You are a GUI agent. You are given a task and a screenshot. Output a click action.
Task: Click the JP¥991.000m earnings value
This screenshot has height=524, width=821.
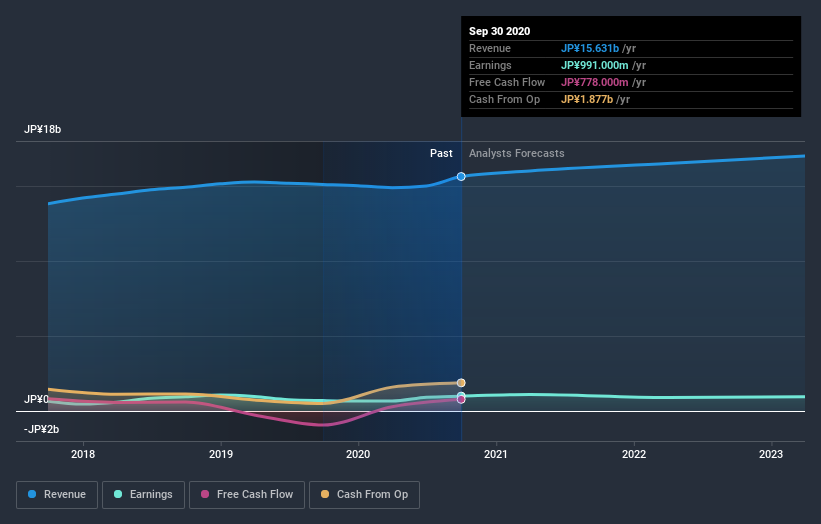[x=595, y=65]
